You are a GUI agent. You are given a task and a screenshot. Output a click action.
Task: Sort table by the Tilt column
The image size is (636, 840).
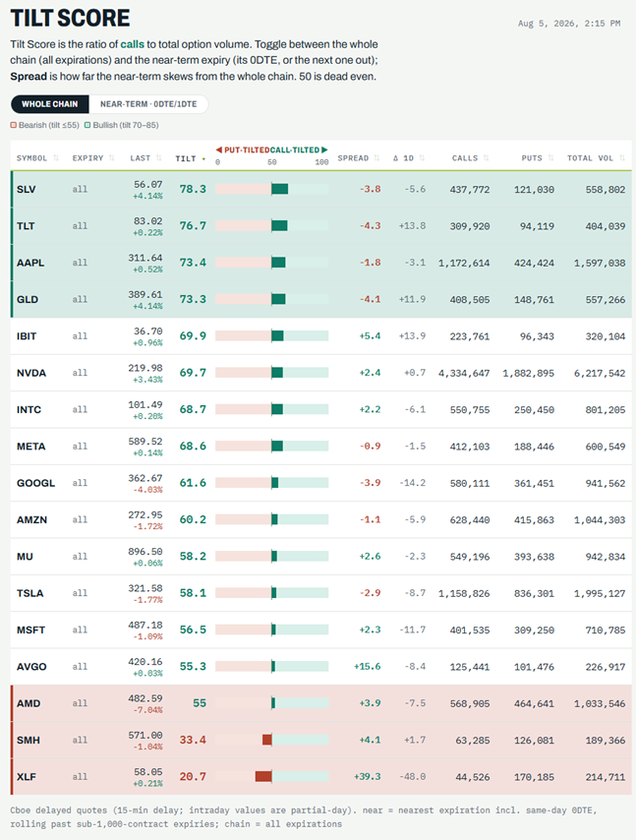190,158
